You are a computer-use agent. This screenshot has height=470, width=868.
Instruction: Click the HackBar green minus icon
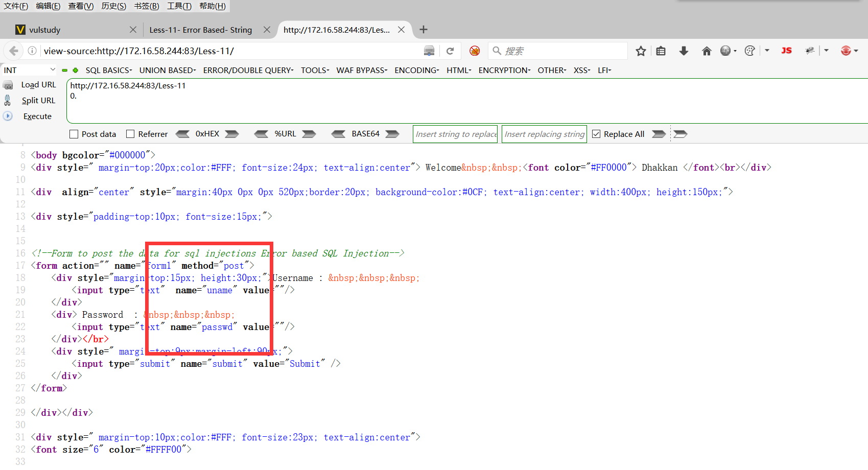pos(65,70)
